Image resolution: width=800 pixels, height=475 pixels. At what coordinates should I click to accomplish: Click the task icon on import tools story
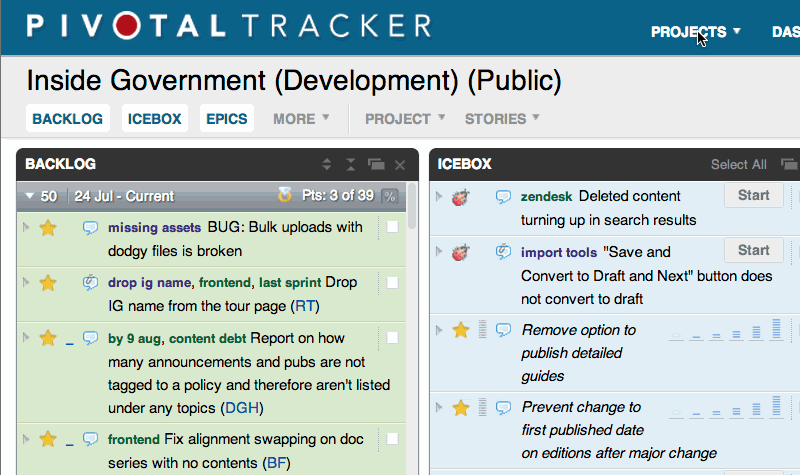[x=504, y=253]
